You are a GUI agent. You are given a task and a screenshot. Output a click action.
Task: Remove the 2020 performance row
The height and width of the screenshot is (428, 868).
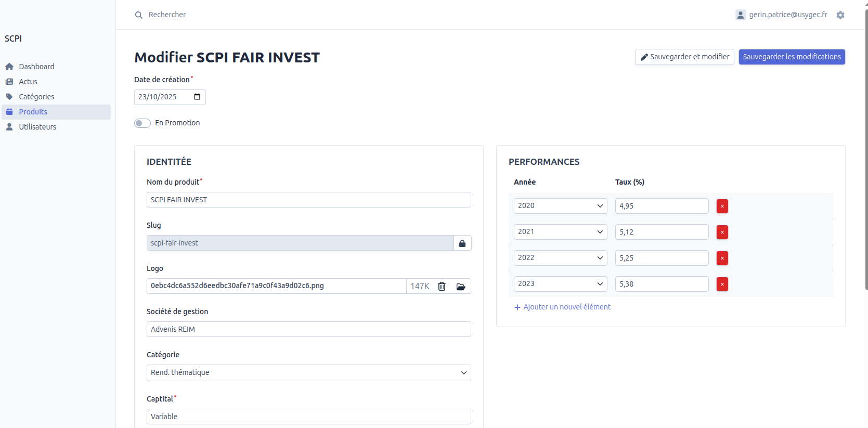tap(722, 206)
